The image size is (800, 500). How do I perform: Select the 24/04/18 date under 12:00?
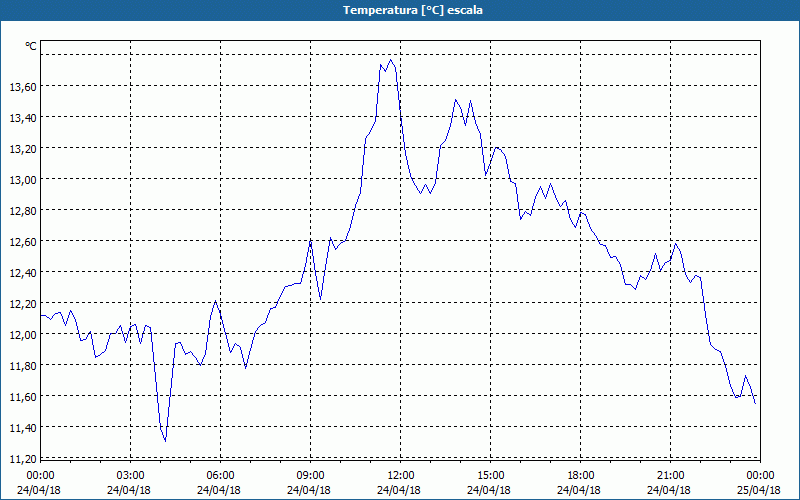pos(399,490)
